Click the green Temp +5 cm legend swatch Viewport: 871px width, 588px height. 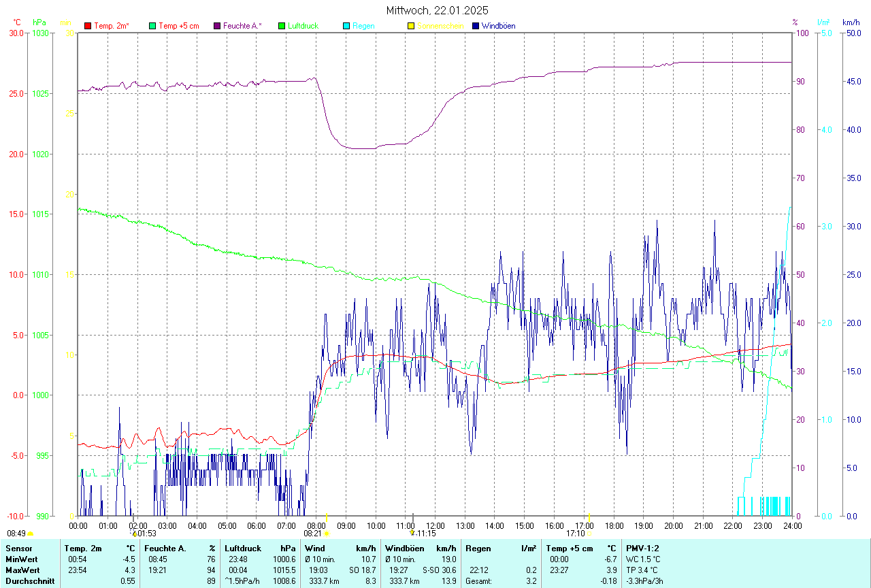coord(152,26)
